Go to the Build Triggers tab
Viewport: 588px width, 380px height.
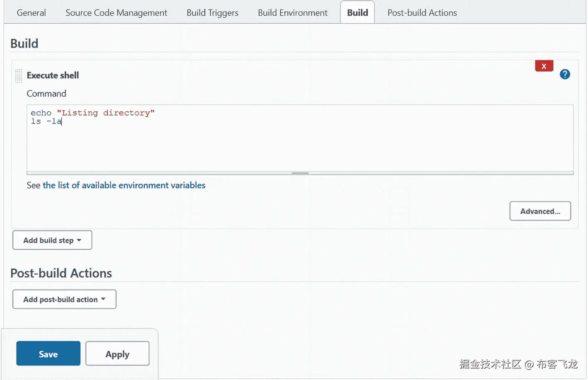(212, 13)
